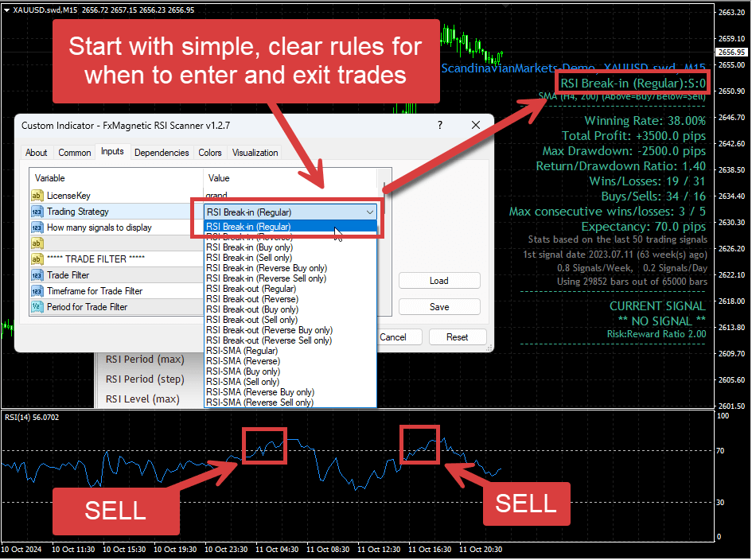
Task: Pick RSI Break-in (Buy only) in dropdown list
Action: (x=249, y=247)
